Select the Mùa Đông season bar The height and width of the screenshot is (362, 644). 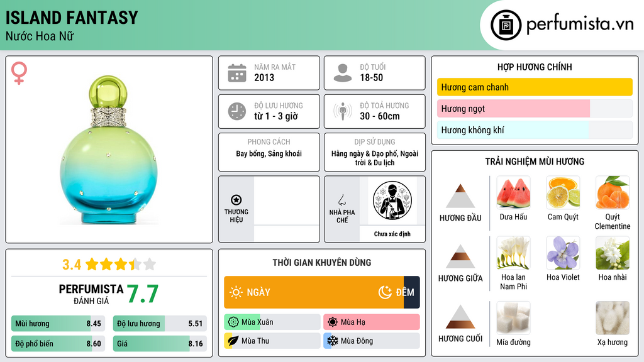pyautogui.click(x=372, y=341)
